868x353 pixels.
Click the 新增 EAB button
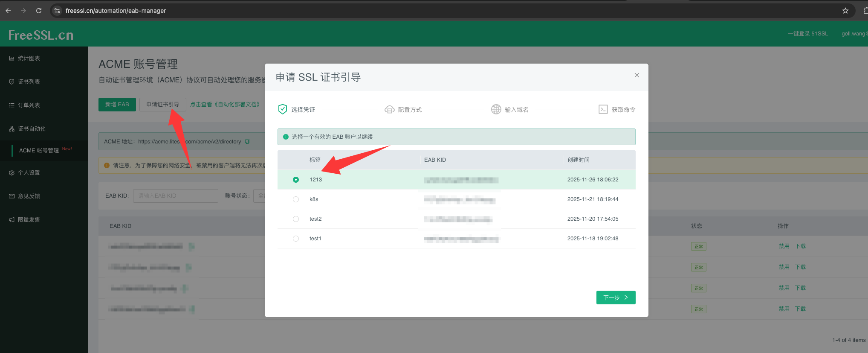coord(117,105)
